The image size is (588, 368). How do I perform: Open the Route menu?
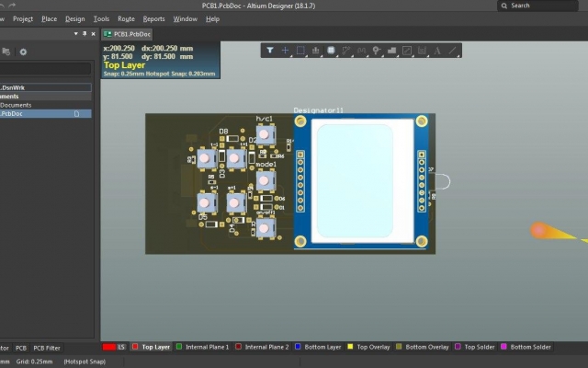pyautogui.click(x=126, y=18)
